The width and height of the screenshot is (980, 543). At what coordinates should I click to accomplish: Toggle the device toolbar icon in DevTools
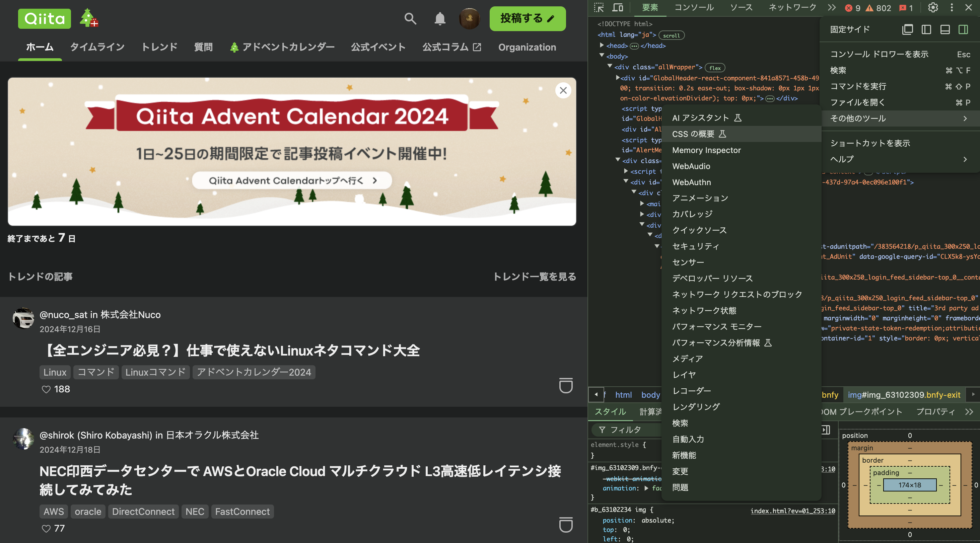618,7
